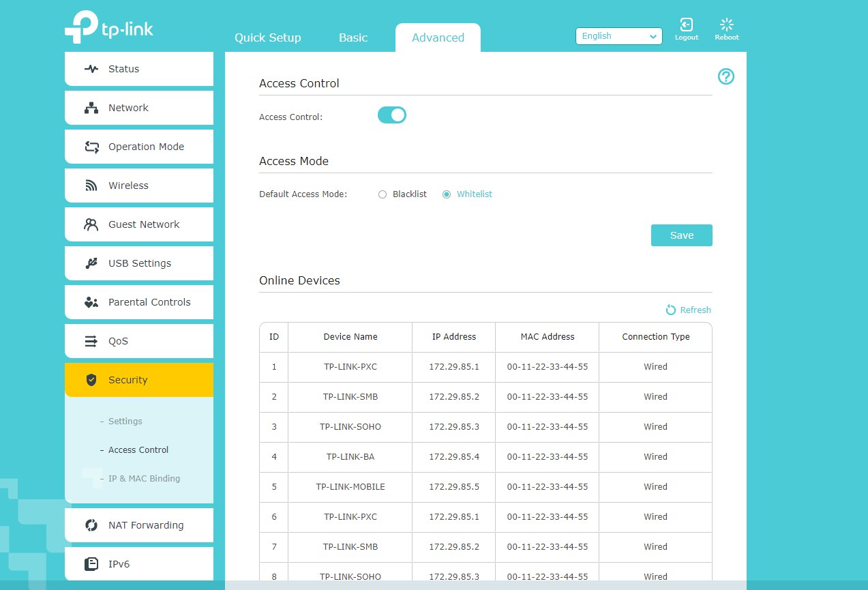This screenshot has height=590, width=868.
Task: Click the Reboot icon
Action: pos(727,25)
